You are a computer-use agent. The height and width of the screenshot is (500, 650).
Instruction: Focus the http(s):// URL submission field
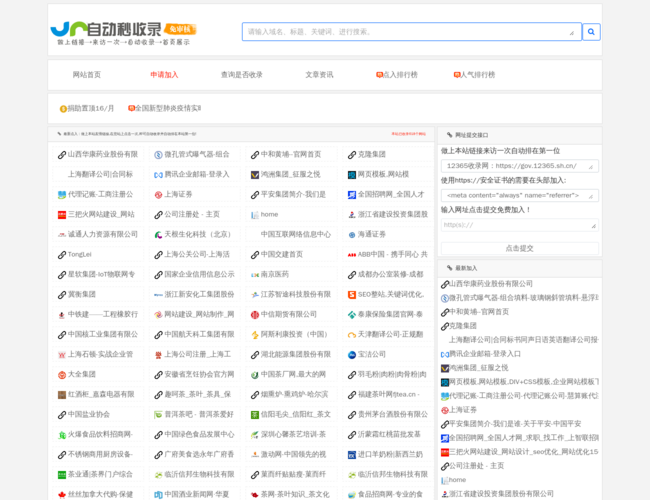[519, 225]
